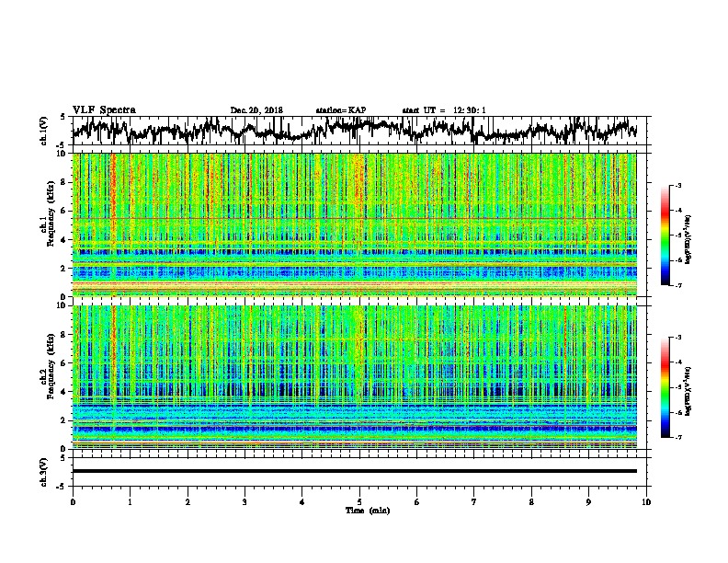Click the "-7" tick on ch.2 color bar
Image resolution: width=728 pixels, height=563 pixels.
678,438
